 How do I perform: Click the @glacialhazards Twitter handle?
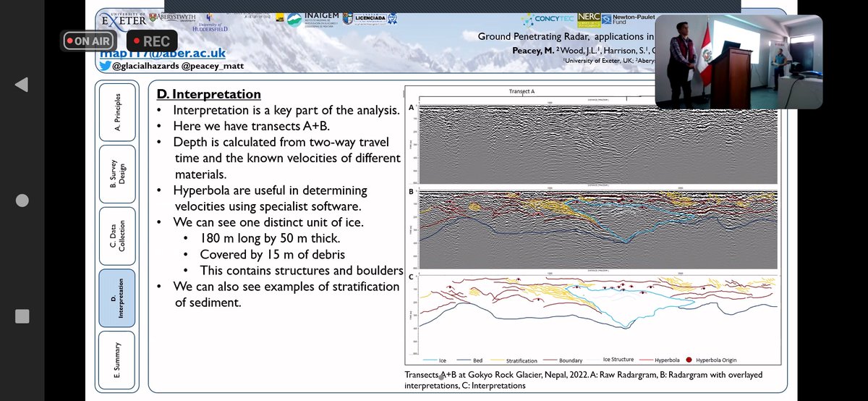145,66
